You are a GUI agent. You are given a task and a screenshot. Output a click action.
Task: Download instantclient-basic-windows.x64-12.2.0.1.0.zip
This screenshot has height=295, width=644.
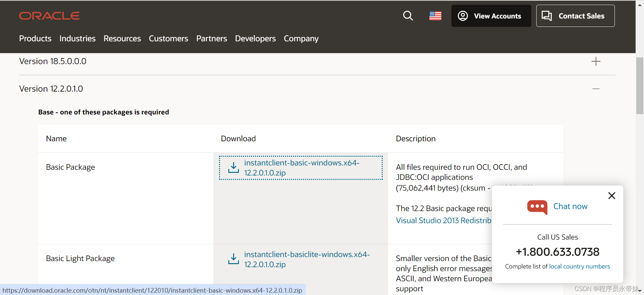(302, 168)
